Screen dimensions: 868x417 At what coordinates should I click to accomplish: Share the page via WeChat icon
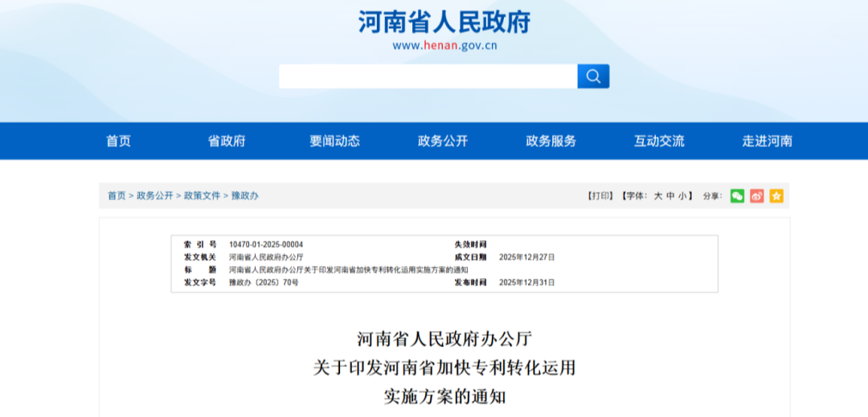click(737, 196)
